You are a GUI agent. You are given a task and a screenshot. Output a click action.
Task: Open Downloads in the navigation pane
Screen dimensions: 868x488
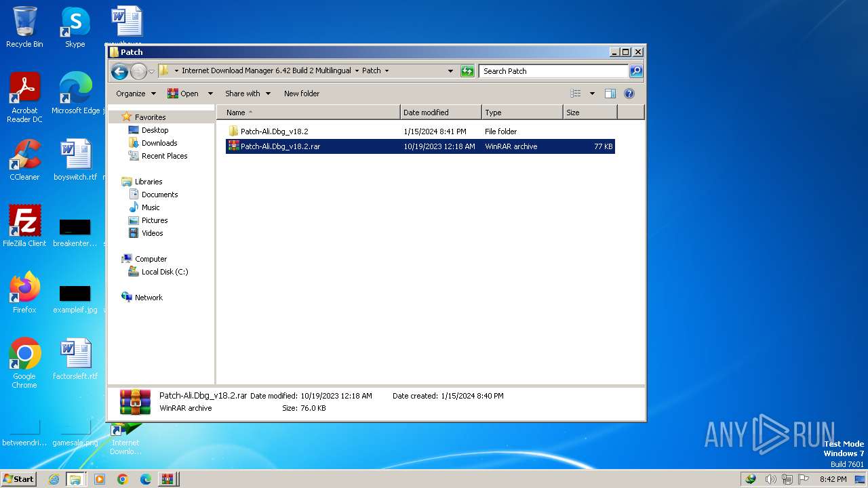159,143
